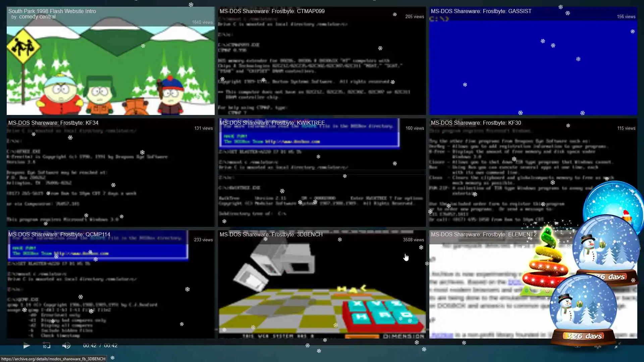
Task: Open the Frostbyte QCMP114 item
Action: click(x=110, y=285)
